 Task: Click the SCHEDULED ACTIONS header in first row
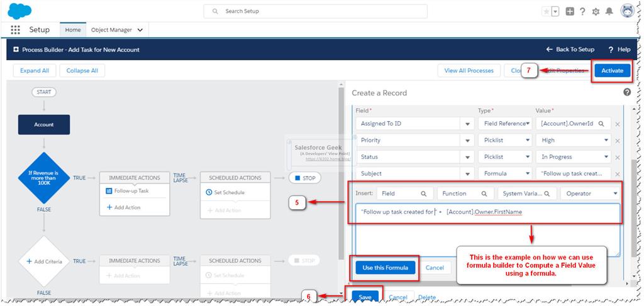click(235, 178)
